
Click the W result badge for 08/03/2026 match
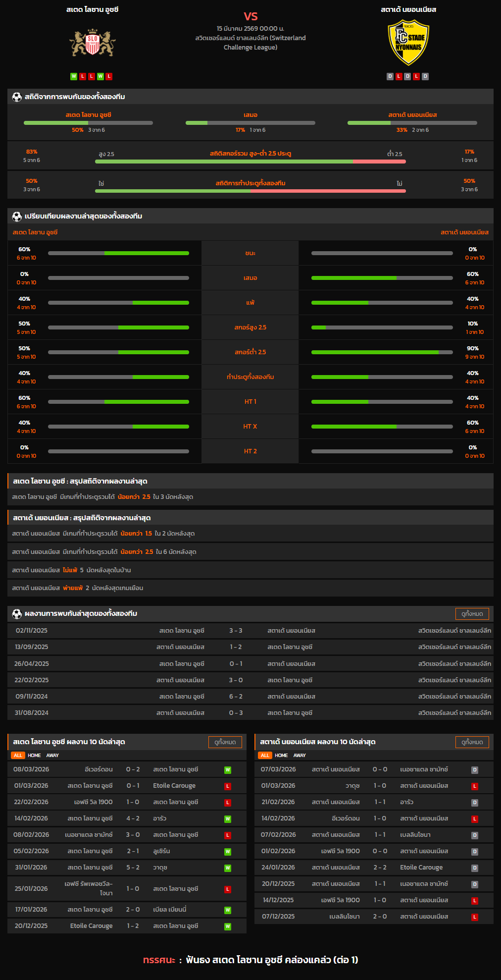tap(228, 770)
